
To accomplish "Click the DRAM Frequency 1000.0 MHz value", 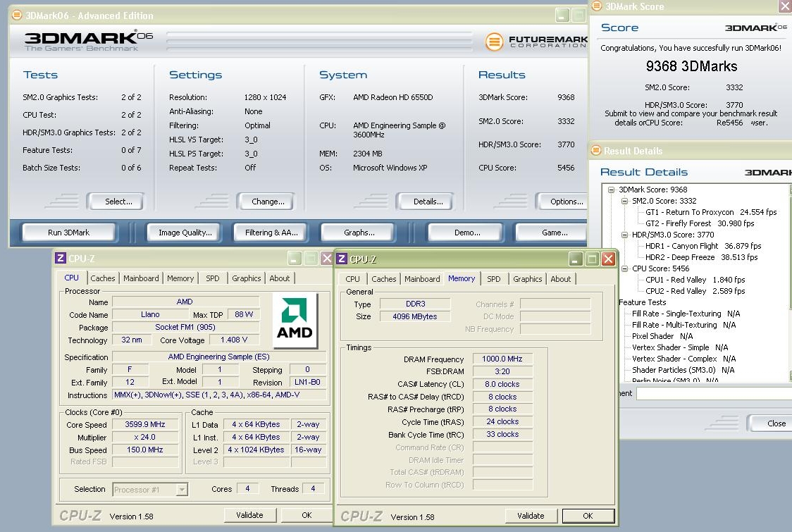I will coord(502,359).
